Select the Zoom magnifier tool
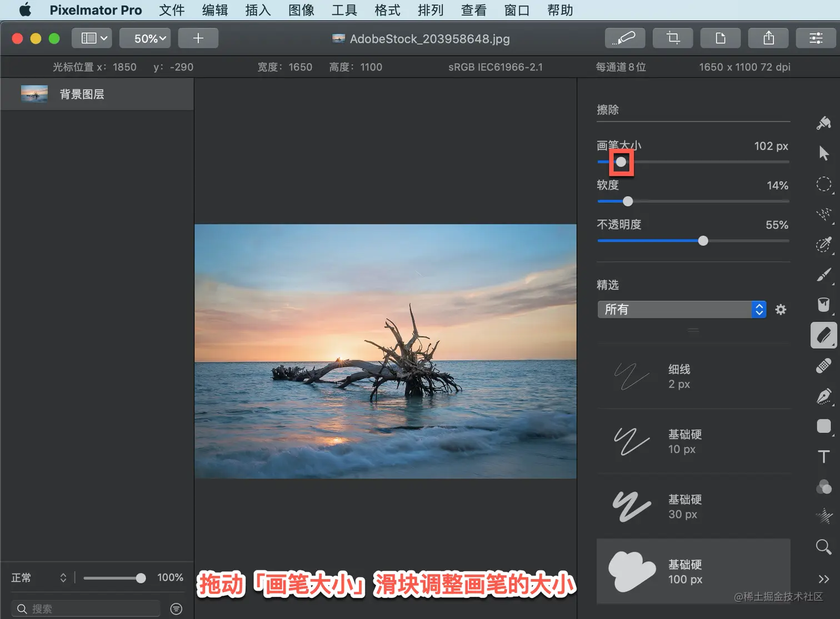This screenshot has width=840, height=619. click(823, 547)
